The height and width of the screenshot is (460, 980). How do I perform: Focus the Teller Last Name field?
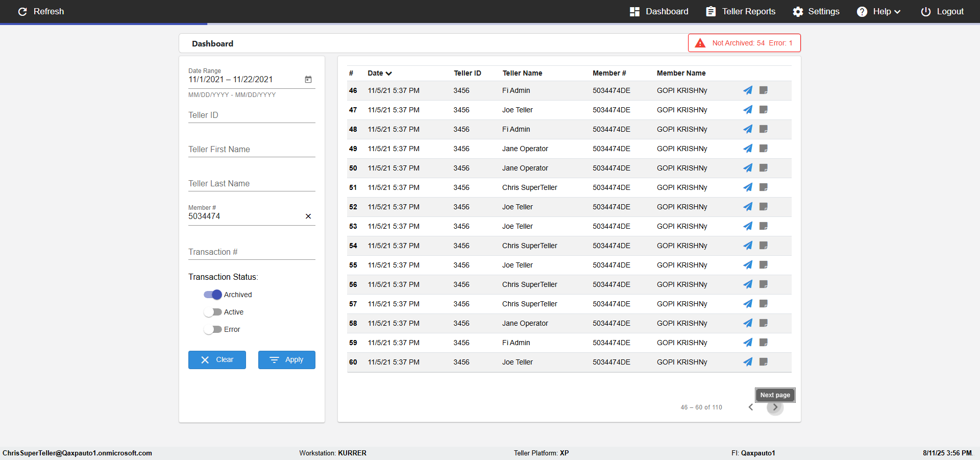point(252,184)
